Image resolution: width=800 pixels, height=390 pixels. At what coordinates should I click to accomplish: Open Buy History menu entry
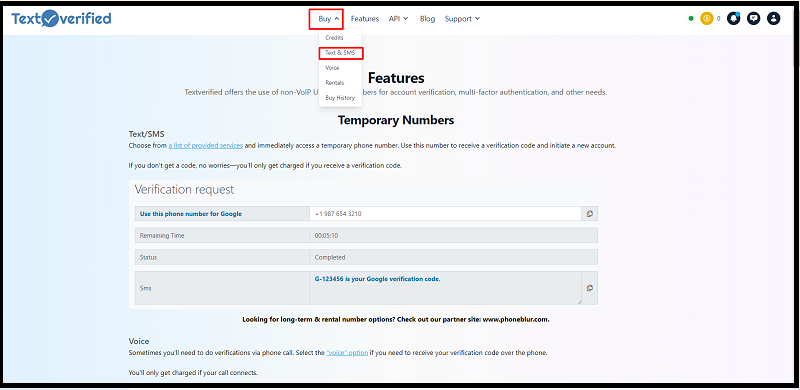(x=340, y=98)
